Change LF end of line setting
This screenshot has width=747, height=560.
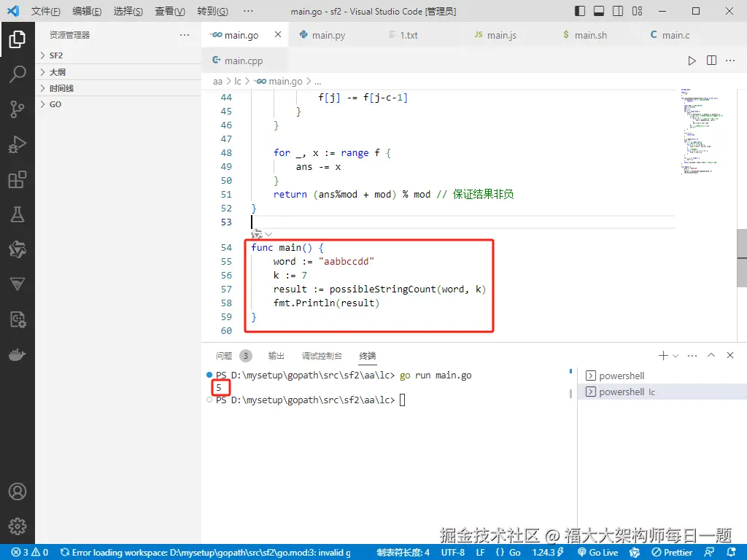point(480,553)
